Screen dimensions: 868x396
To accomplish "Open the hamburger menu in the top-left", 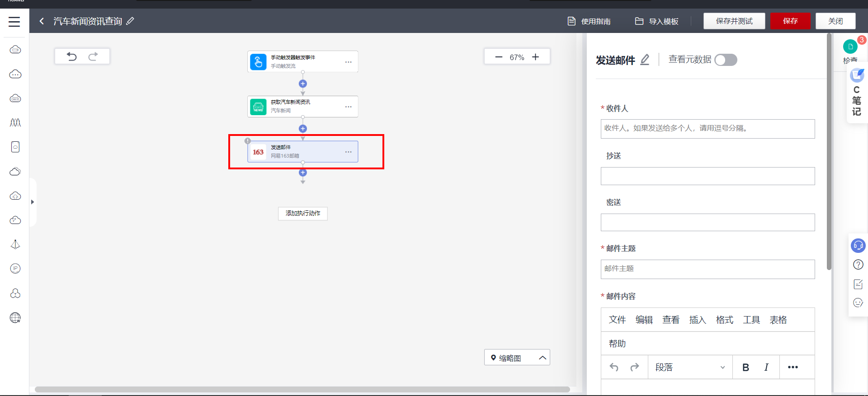I will click(14, 21).
